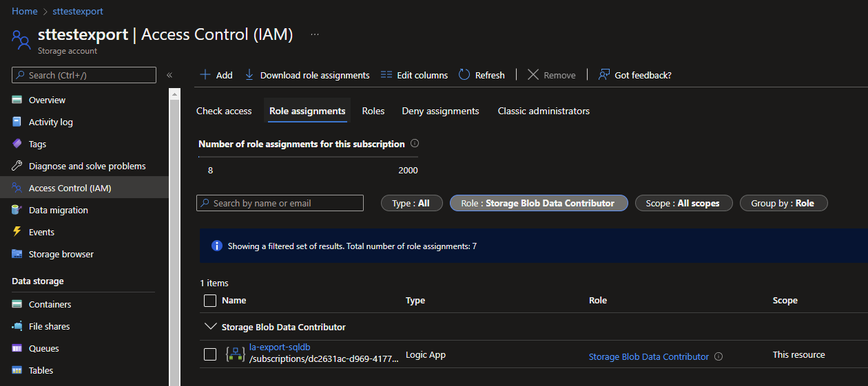Click the sidebar scroll up arrow
The height and width of the screenshot is (386, 868).
point(174,94)
